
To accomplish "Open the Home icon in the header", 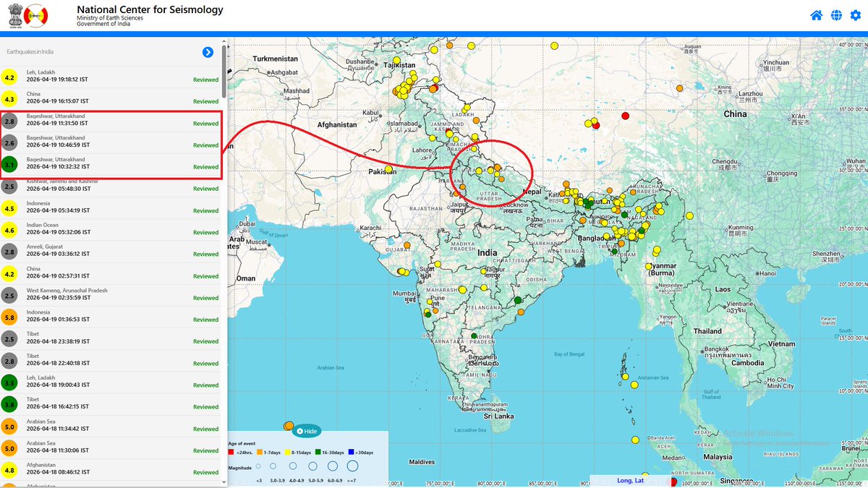I will click(816, 14).
